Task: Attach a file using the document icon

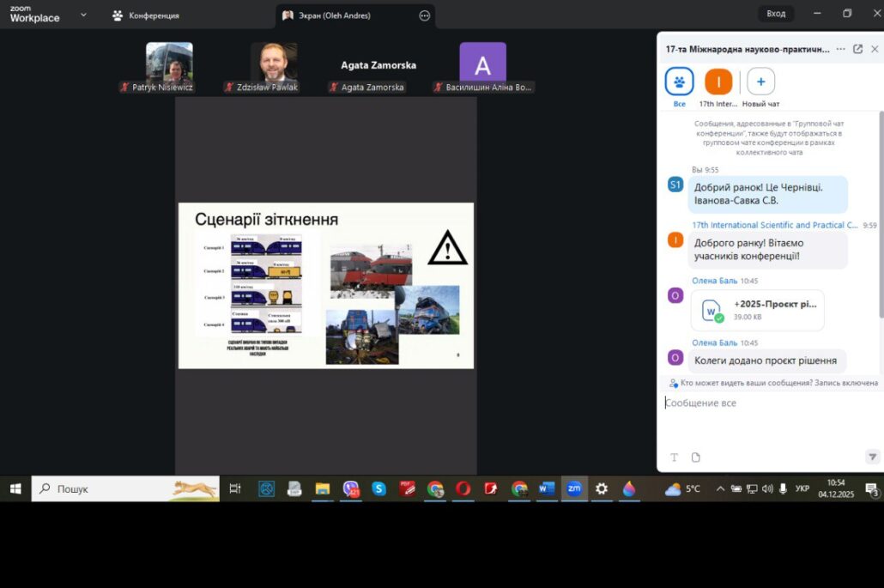Action: pyautogui.click(x=695, y=458)
